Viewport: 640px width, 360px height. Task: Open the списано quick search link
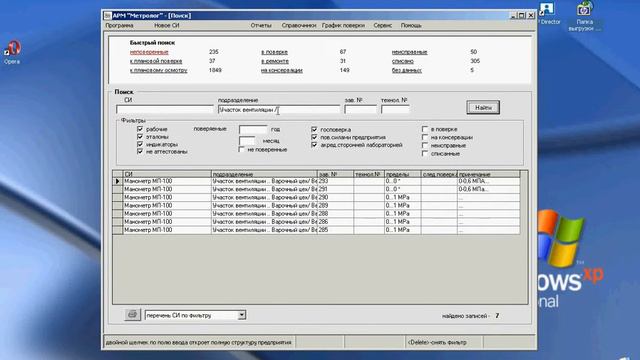tap(403, 61)
